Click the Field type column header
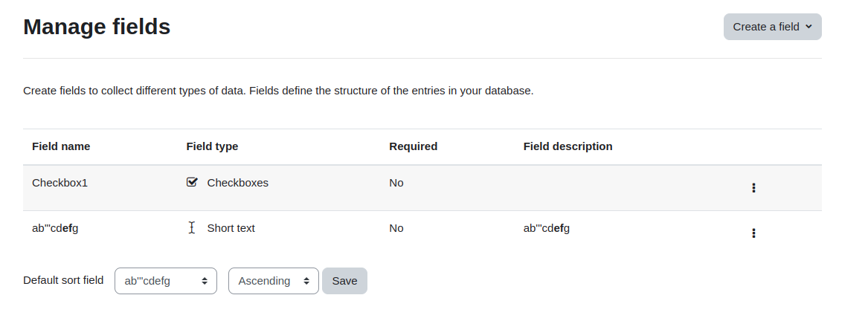 (212, 146)
